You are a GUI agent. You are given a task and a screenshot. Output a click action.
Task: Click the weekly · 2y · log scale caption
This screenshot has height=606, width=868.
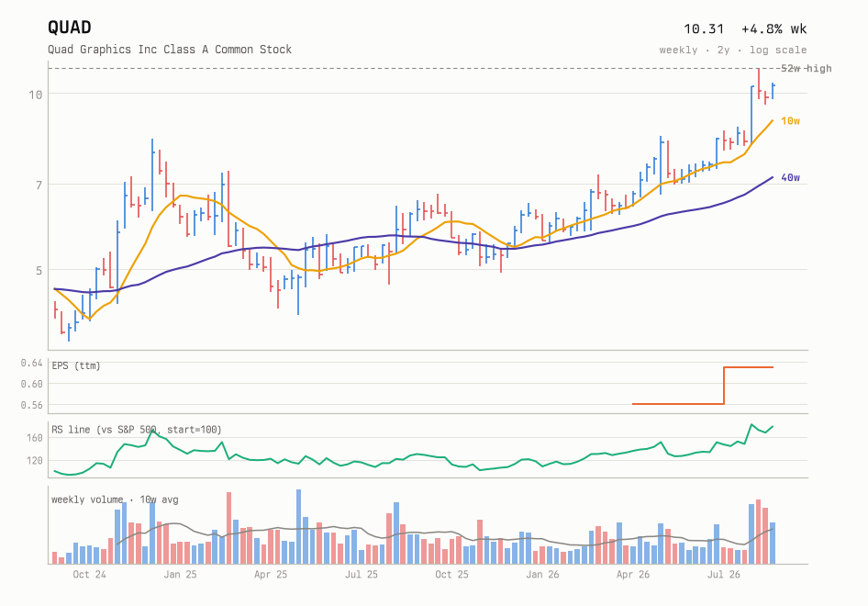732,50
